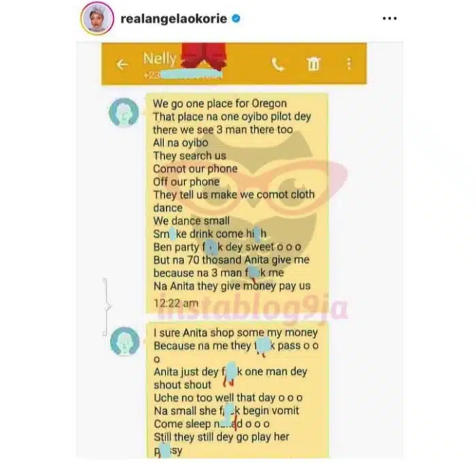Image resolution: width=476 pixels, height=463 pixels.
Task: Open the realangelaokorie username link
Action: 174,19
